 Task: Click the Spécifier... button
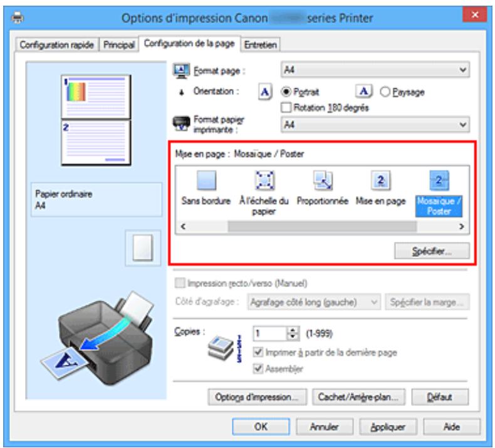tap(432, 251)
